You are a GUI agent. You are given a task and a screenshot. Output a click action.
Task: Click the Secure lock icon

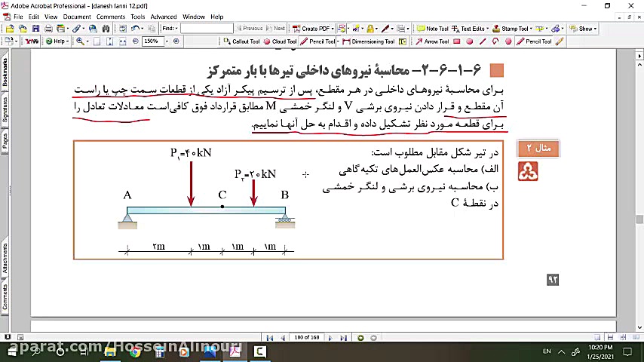[370, 29]
